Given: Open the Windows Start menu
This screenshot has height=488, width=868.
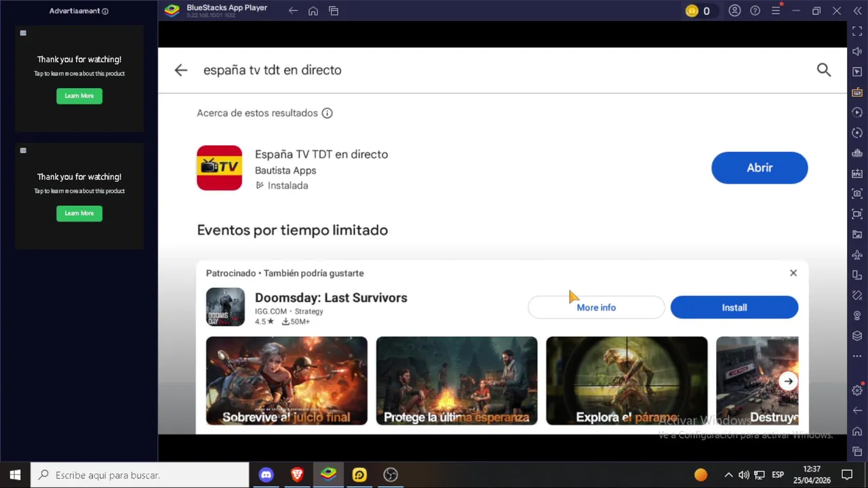Looking at the screenshot, I should click(15, 475).
